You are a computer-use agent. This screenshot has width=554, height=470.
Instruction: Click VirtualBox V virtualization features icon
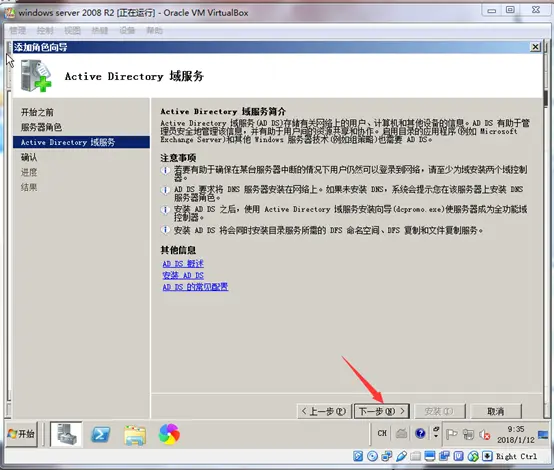tap(459, 456)
